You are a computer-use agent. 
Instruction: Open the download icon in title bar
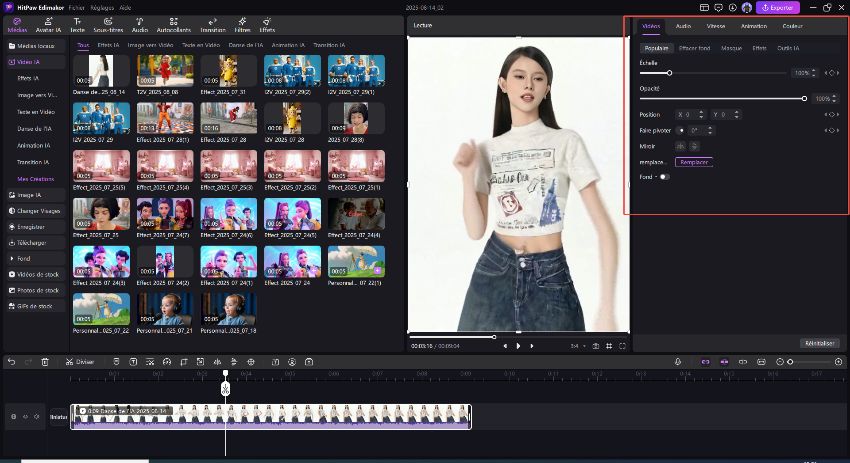tap(732, 8)
